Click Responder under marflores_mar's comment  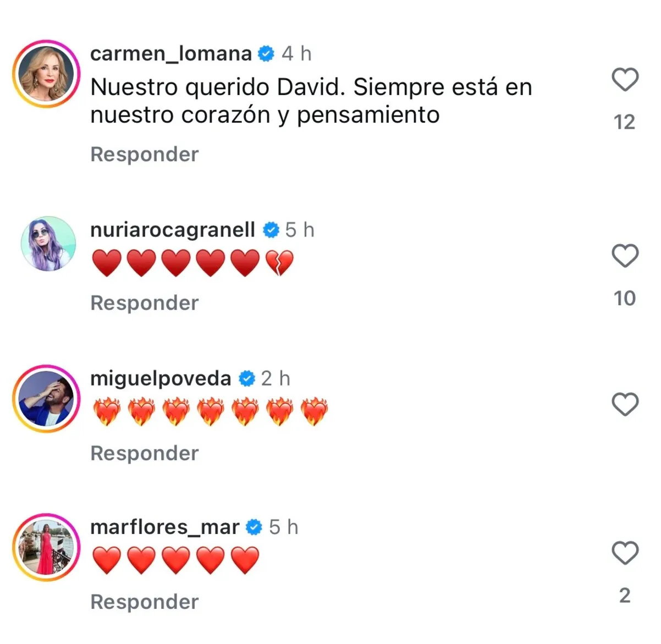pyautogui.click(x=144, y=602)
